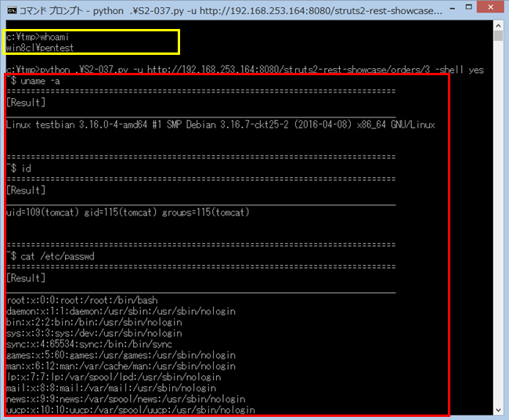This screenshot has width=509, height=420.
Task: Minimize the command prompt window
Action: click(x=452, y=9)
